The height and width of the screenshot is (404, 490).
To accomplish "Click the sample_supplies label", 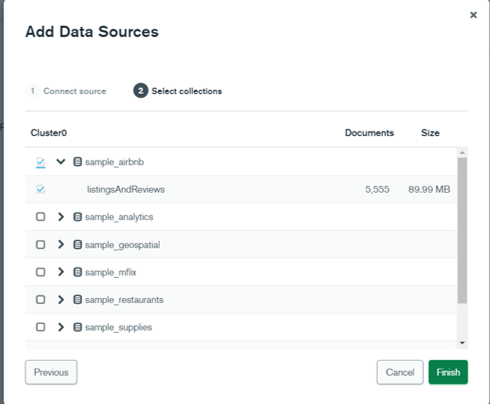I will coord(118,328).
